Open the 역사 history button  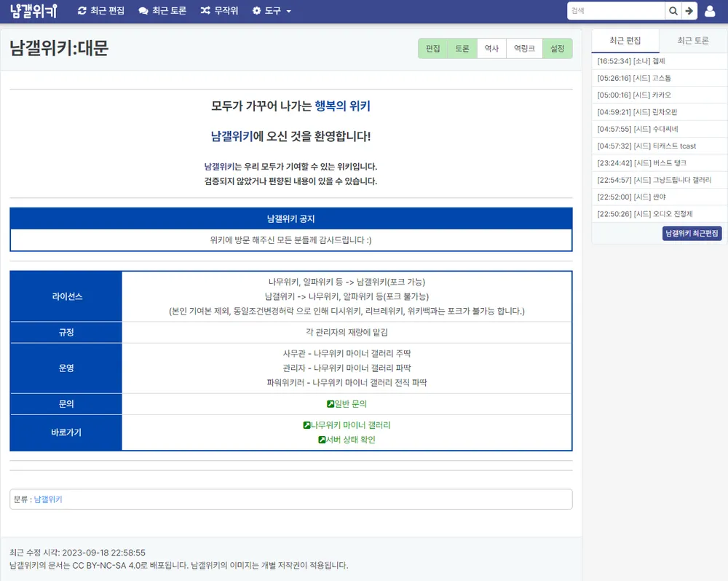pos(491,48)
